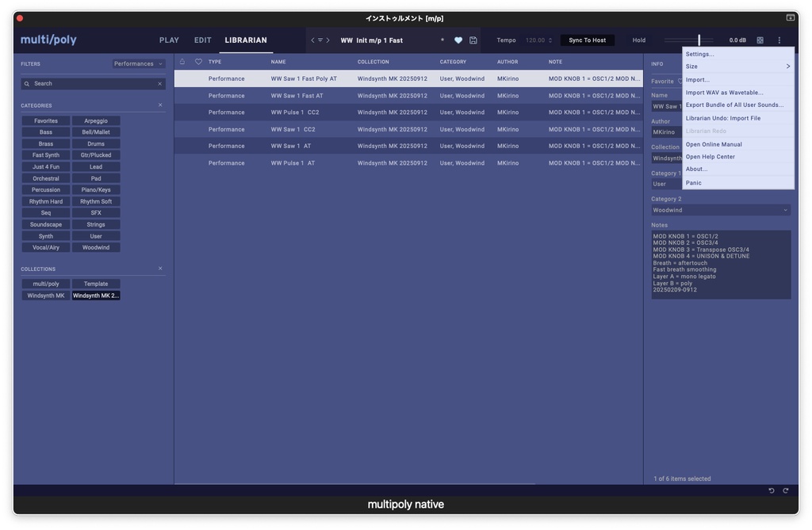Screen dimensions: 812x530
Task: Click the heart column icon in the list header
Action: [x=198, y=61]
